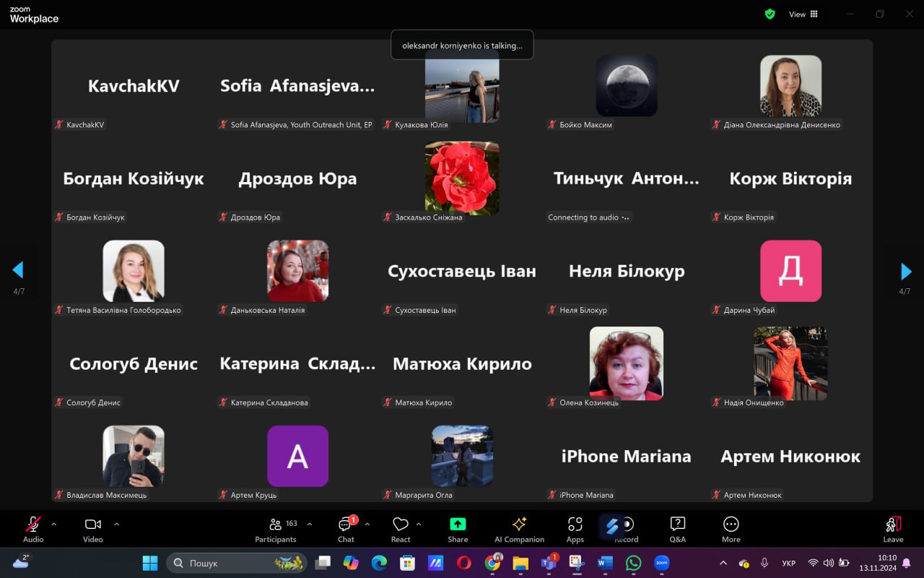Viewport: 924px width, 578px height.
Task: Go to previous gallery page arrow
Action: (x=18, y=270)
